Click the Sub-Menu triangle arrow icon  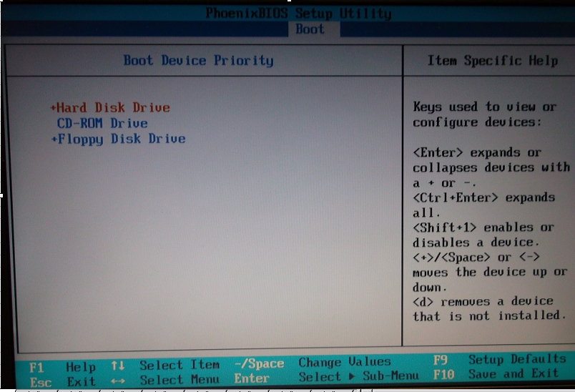click(352, 376)
